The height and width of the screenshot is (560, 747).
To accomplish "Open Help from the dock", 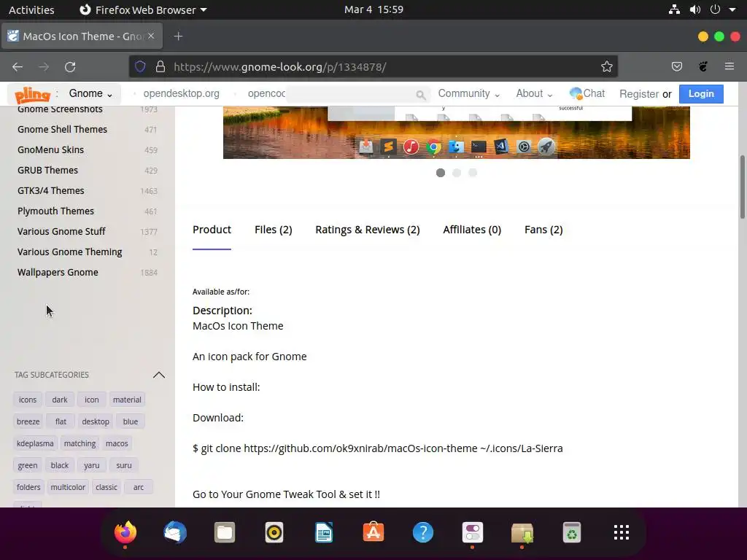I will coord(423,532).
